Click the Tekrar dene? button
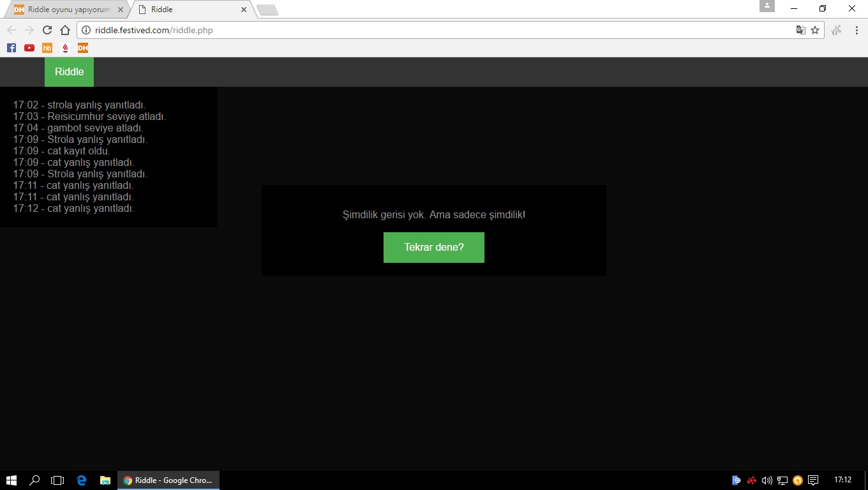Screen dimensions: 868x490 [x=433, y=248]
